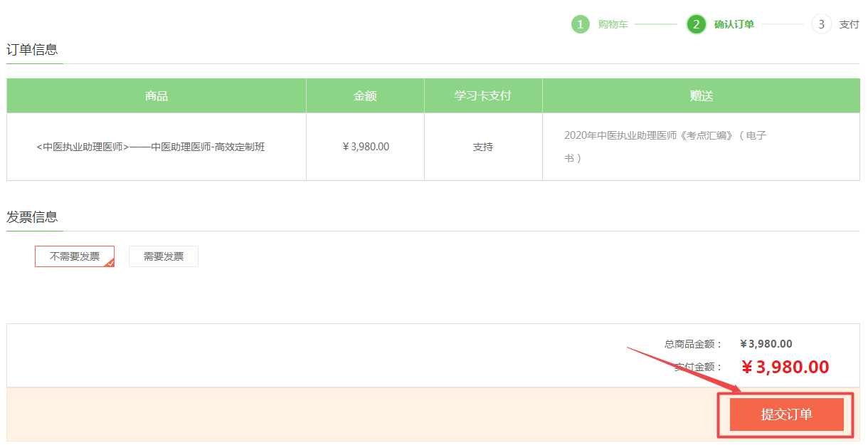Click the step 1 circle icon

click(581, 24)
